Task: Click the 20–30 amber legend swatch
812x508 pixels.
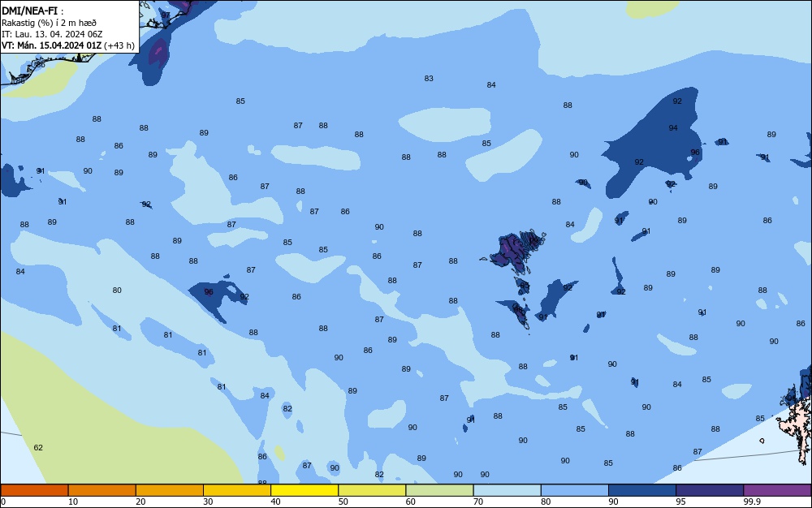Action: (x=170, y=490)
